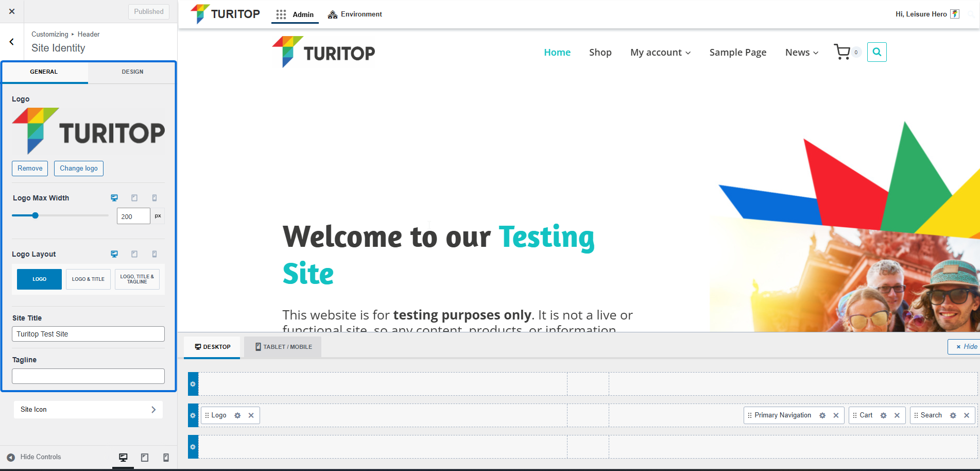Select the Logo only layout option
This screenshot has height=471, width=980.
point(39,279)
